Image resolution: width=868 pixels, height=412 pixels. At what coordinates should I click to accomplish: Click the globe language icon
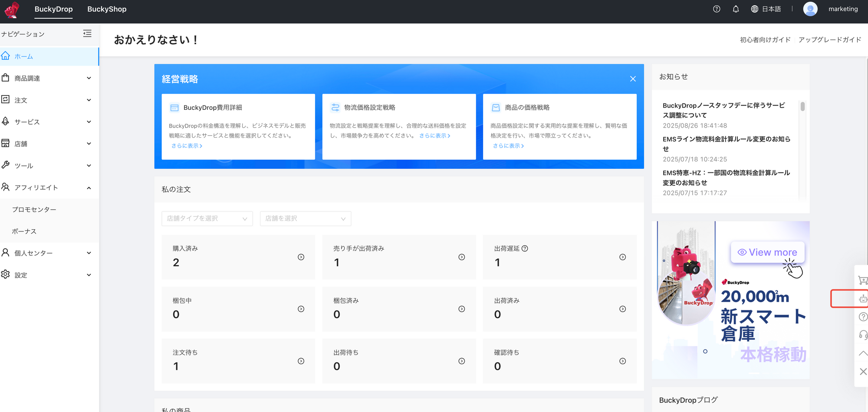tap(755, 9)
